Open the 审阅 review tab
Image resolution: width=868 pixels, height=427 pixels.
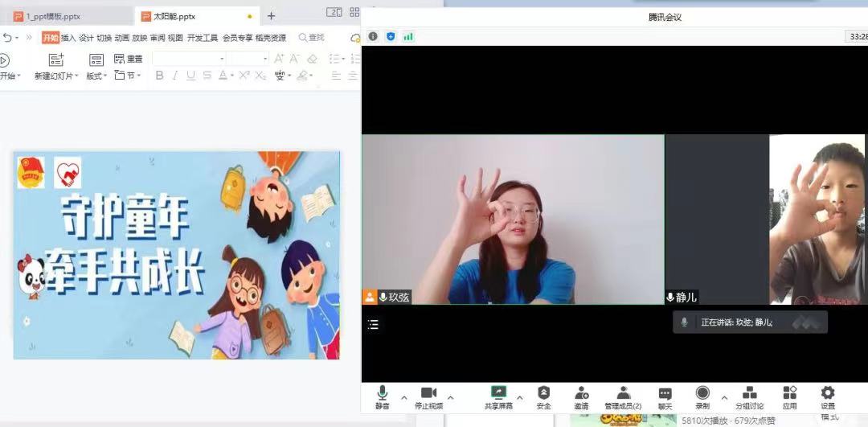158,38
